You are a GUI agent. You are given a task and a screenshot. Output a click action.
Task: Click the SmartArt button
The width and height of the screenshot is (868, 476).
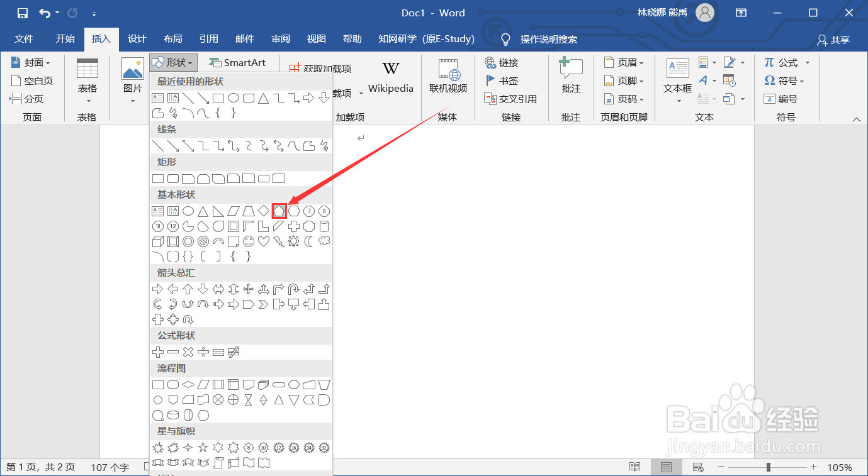click(237, 62)
